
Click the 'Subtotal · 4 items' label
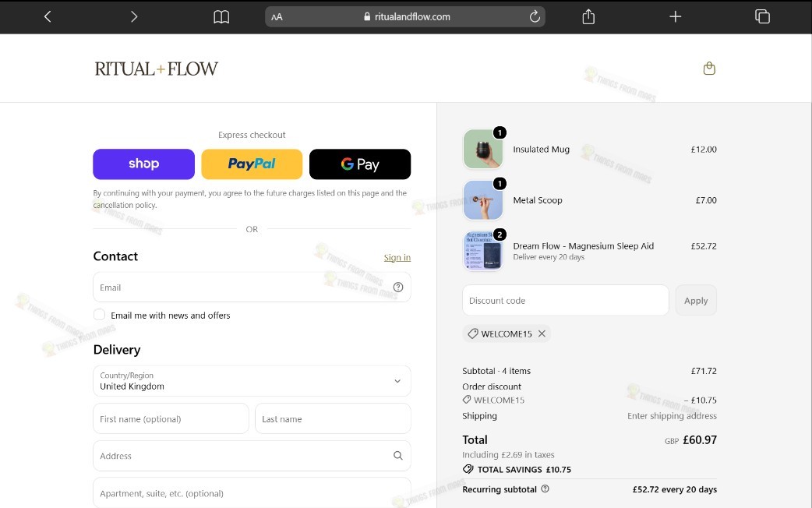(496, 371)
